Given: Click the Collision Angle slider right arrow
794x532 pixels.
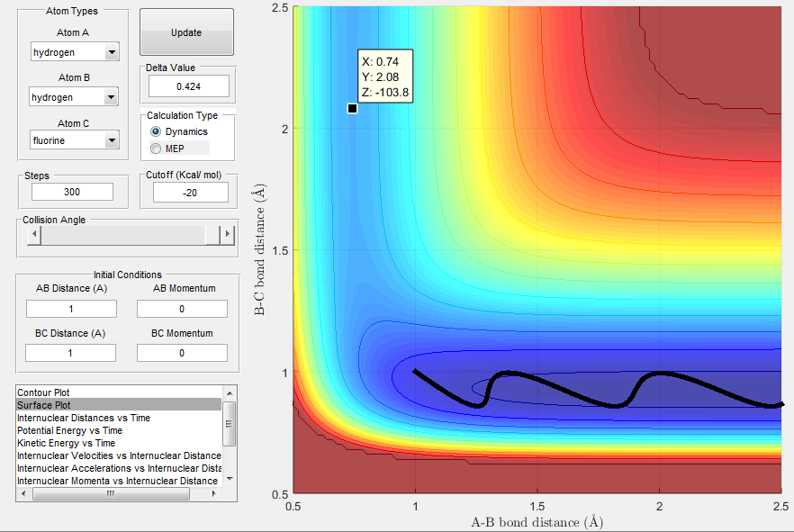Looking at the screenshot, I should (x=228, y=234).
